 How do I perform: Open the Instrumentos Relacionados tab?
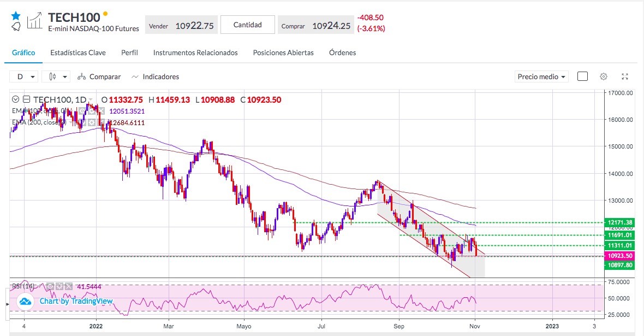[x=195, y=52]
